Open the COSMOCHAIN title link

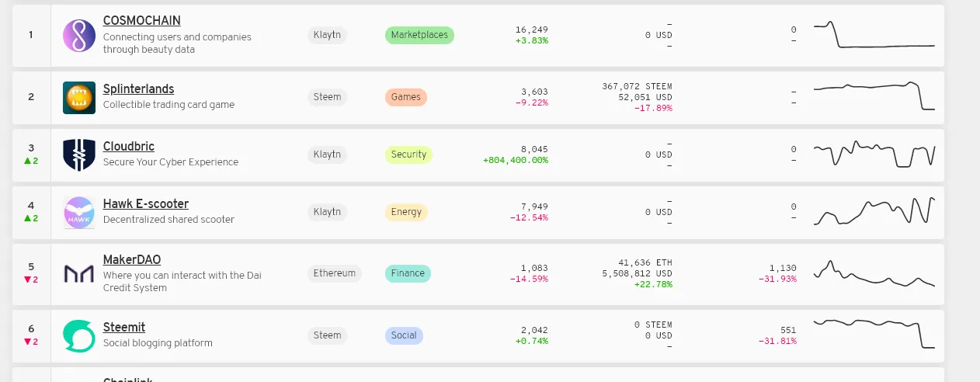tap(142, 20)
